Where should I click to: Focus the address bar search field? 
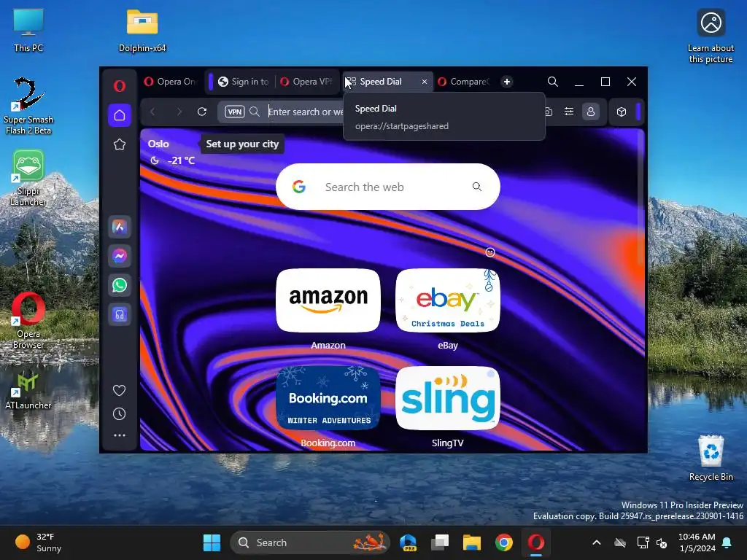[305, 112]
